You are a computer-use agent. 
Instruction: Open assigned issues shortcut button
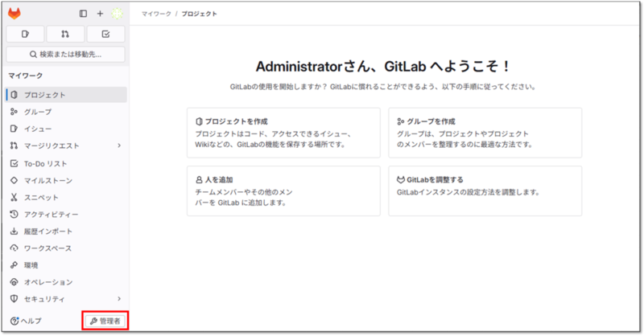(26, 34)
